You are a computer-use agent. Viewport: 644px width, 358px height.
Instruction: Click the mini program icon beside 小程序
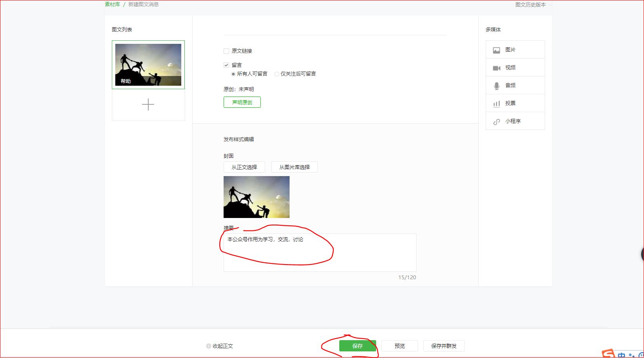496,121
